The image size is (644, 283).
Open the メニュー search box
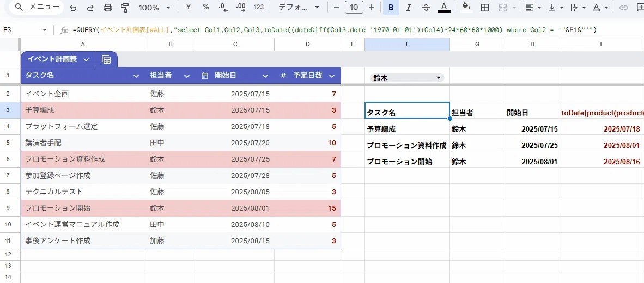pyautogui.click(x=37, y=8)
